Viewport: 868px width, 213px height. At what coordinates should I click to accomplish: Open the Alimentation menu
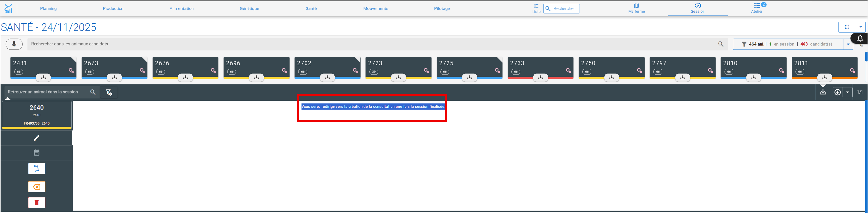pyautogui.click(x=182, y=9)
